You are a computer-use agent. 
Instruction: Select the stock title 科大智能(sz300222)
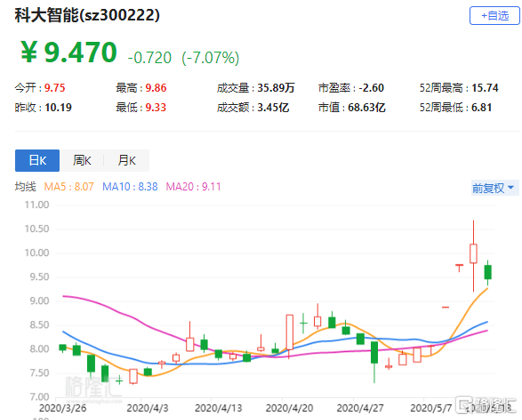coord(87,15)
